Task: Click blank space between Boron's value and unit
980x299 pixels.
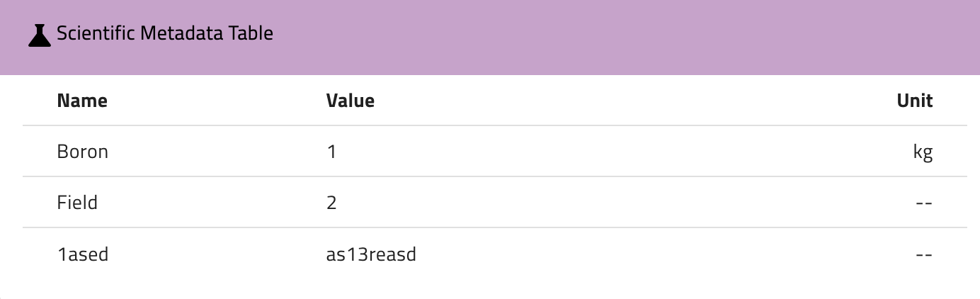Action: [623, 152]
